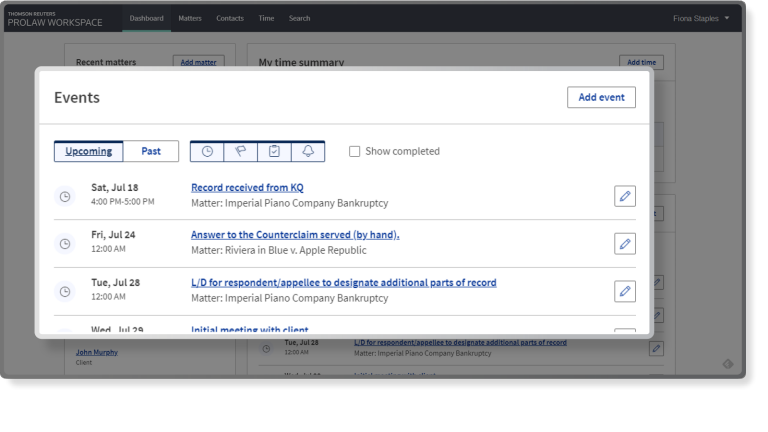
Task: Click pencil icon for Answer to Counterclaim event
Action: pyautogui.click(x=624, y=243)
